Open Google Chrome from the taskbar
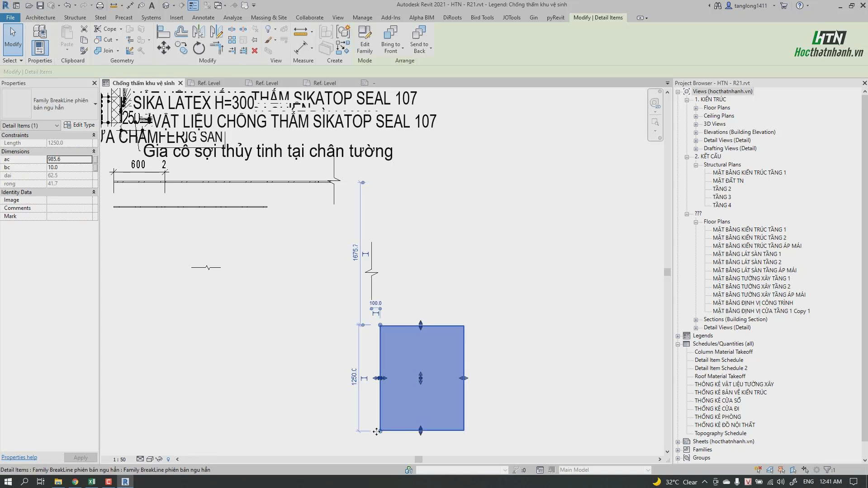Screen dimensions: 868x488 point(75,482)
